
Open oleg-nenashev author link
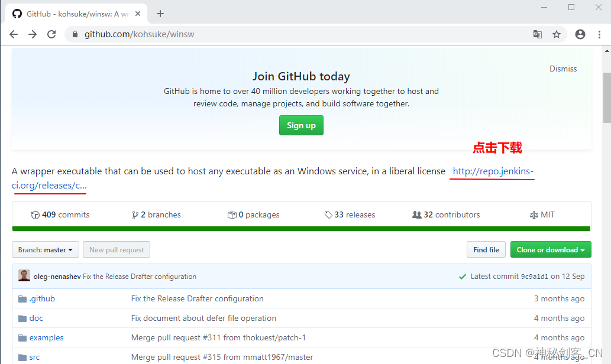[x=57, y=277]
